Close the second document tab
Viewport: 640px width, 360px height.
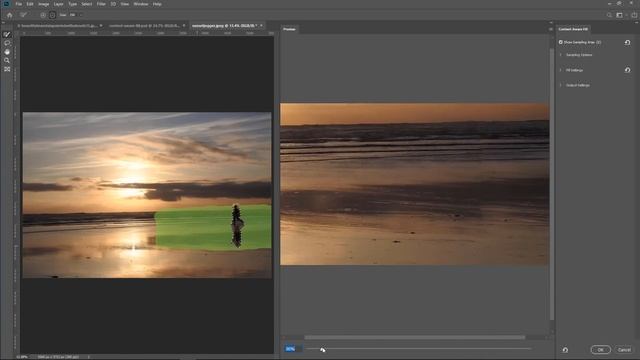point(184,26)
